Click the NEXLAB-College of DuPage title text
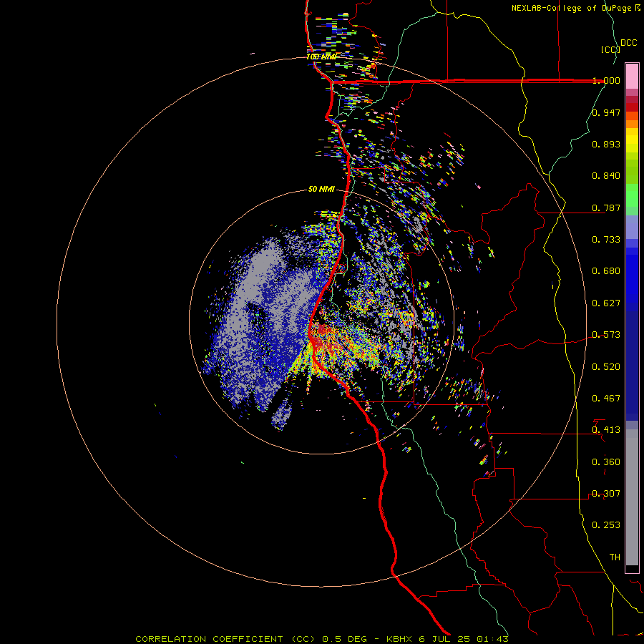This screenshot has height=644, width=644. [x=572, y=8]
